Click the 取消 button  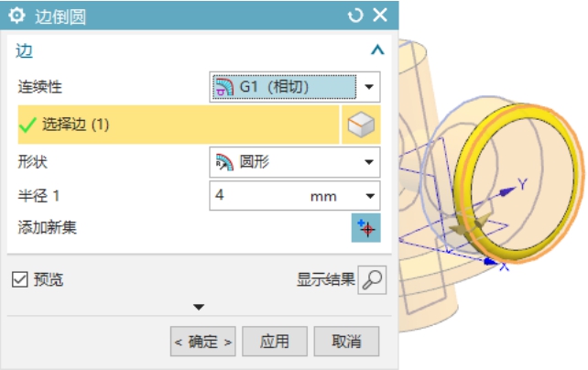(x=346, y=342)
